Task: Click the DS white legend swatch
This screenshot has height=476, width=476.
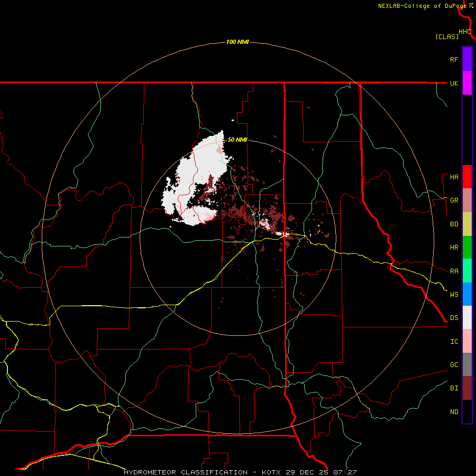Action: [467, 317]
